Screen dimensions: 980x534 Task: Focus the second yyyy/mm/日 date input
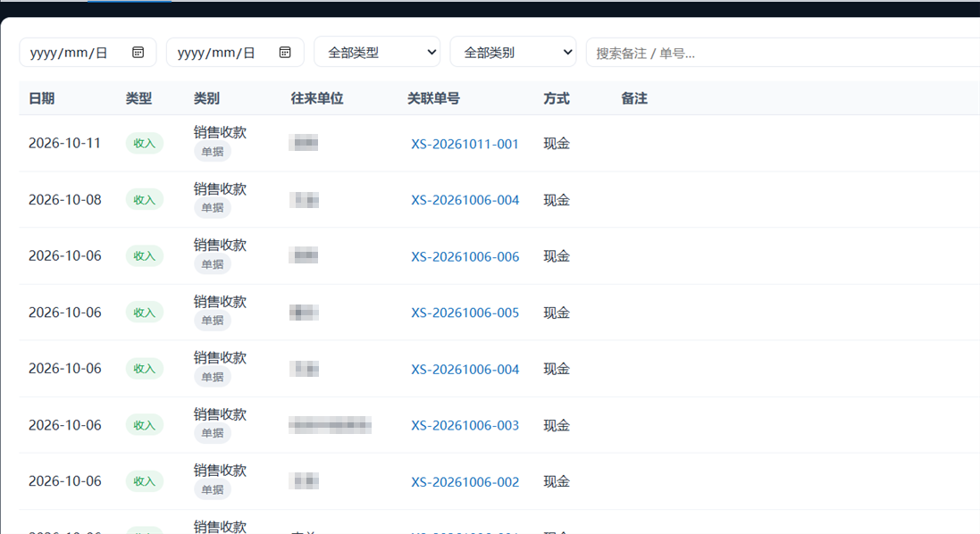pos(235,53)
